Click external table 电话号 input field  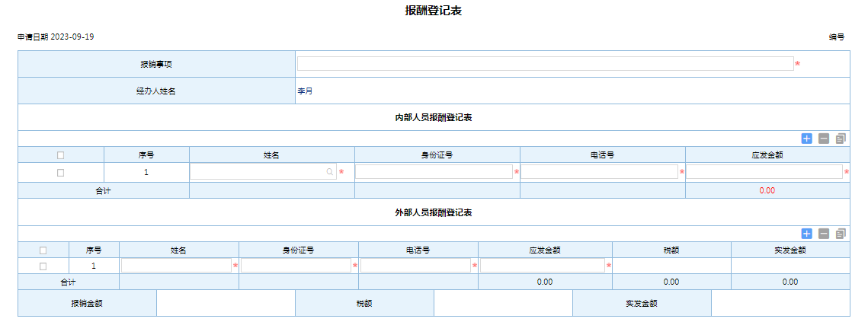[416, 266]
